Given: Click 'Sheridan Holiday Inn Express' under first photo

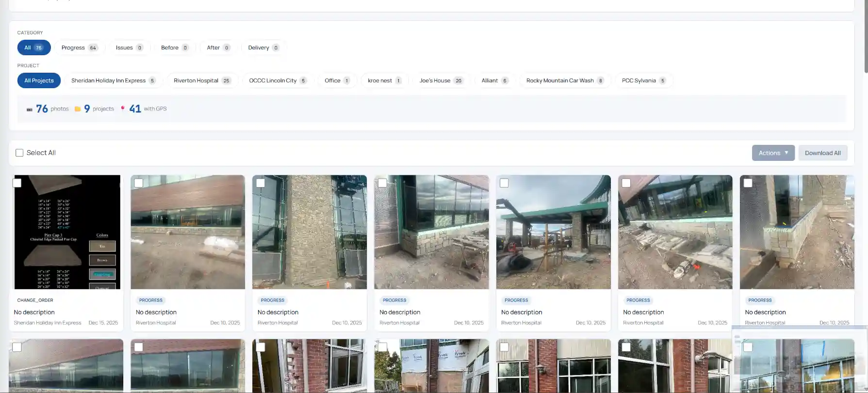Looking at the screenshot, I should 48,323.
